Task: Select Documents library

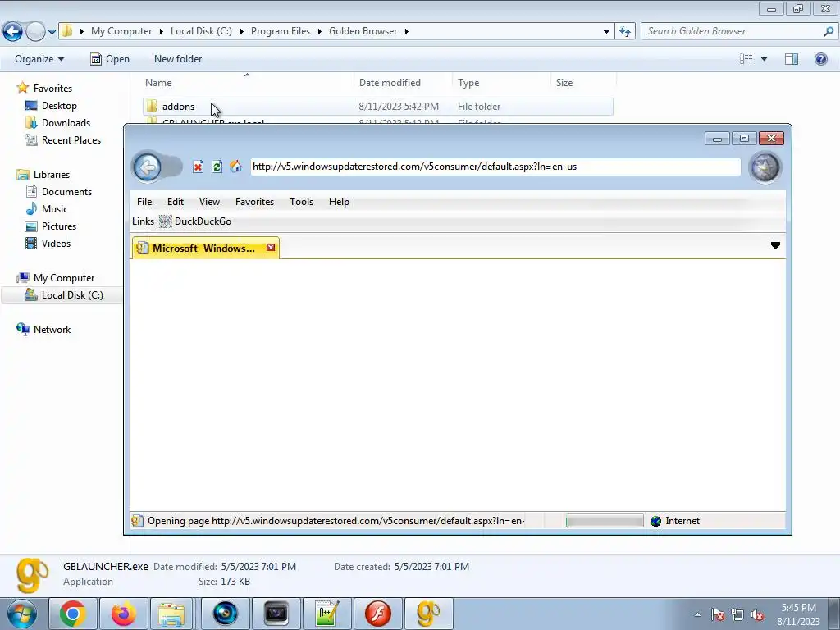Action: point(66,192)
